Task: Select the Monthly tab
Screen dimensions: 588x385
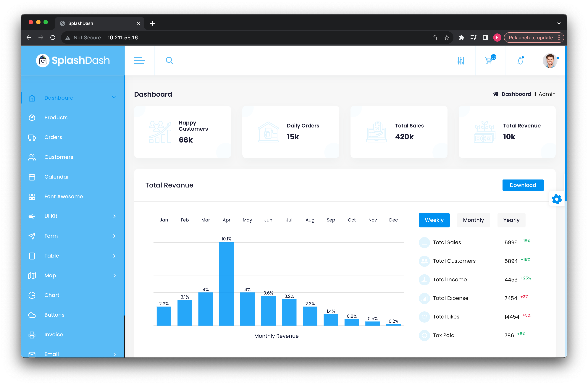Action: point(473,220)
